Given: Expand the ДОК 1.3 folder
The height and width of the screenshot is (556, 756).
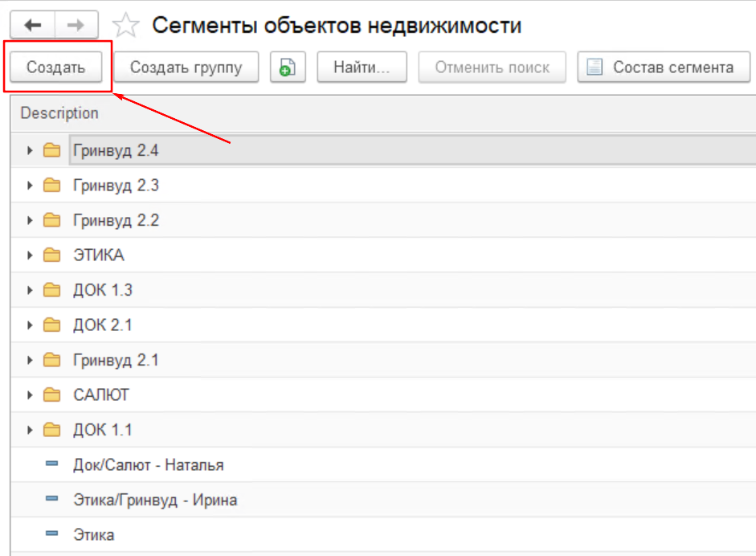Looking at the screenshot, I should pos(31,291).
